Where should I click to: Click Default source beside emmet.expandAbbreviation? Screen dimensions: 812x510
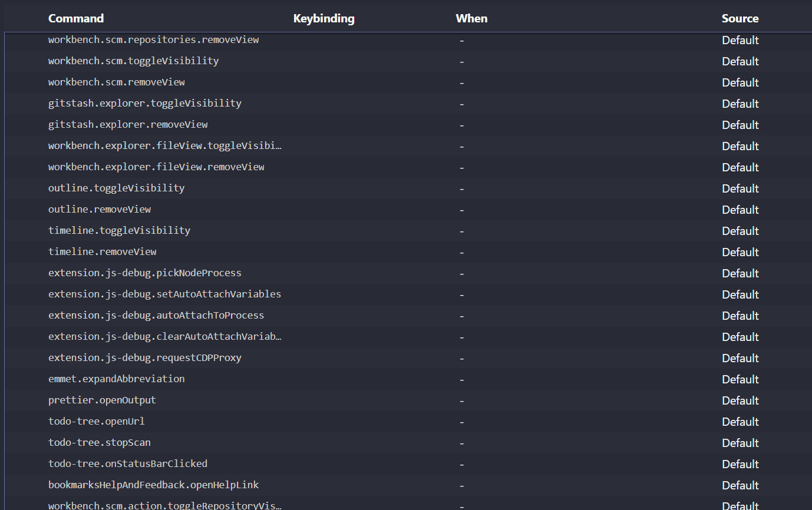[740, 379]
